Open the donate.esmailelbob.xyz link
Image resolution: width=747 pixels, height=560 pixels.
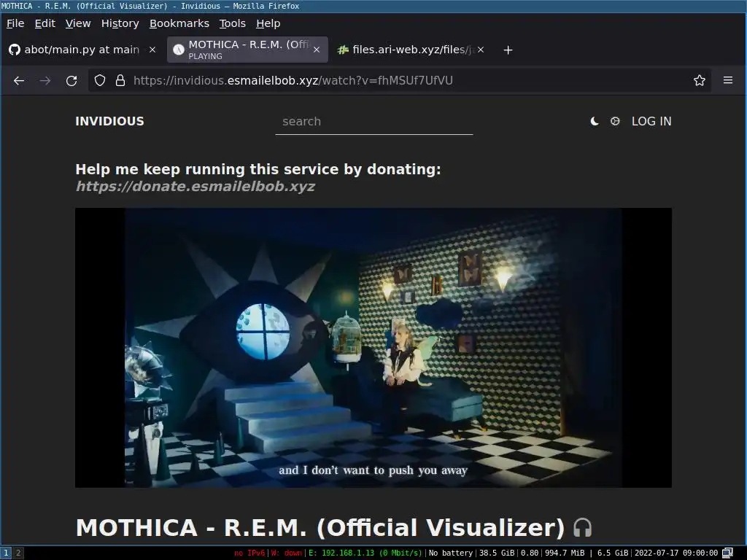(196, 186)
